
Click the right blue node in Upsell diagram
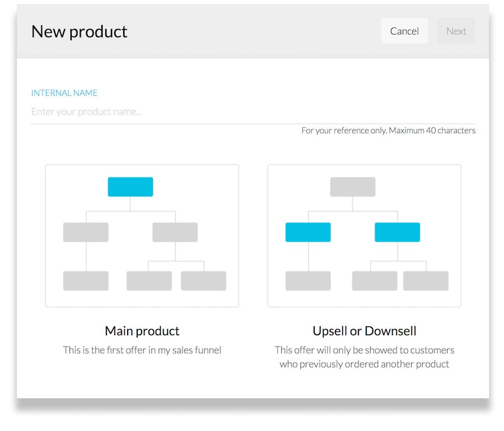point(397,232)
